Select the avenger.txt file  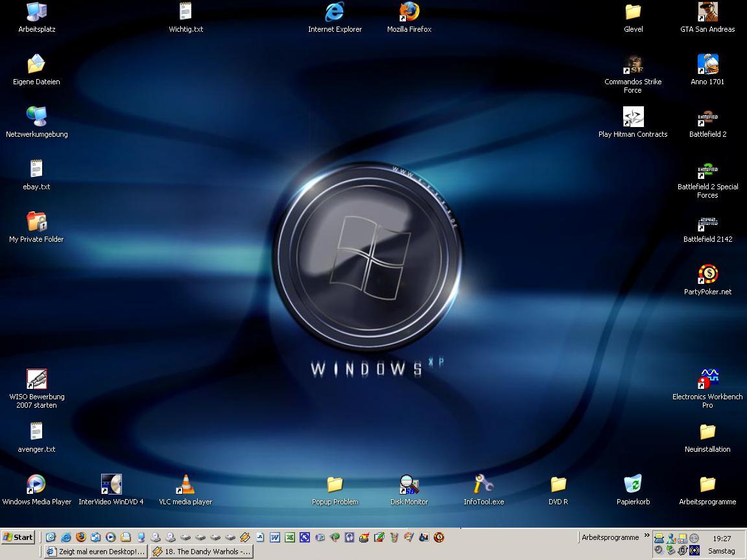click(36, 437)
